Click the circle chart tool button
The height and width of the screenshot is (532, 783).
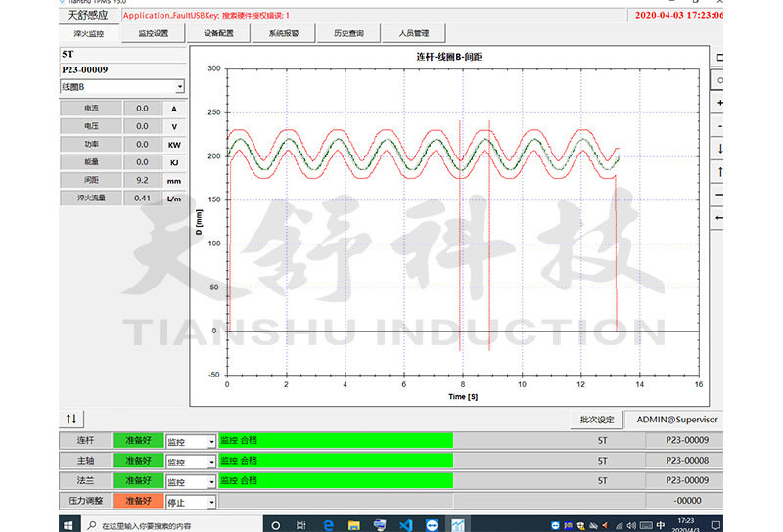pos(717,80)
